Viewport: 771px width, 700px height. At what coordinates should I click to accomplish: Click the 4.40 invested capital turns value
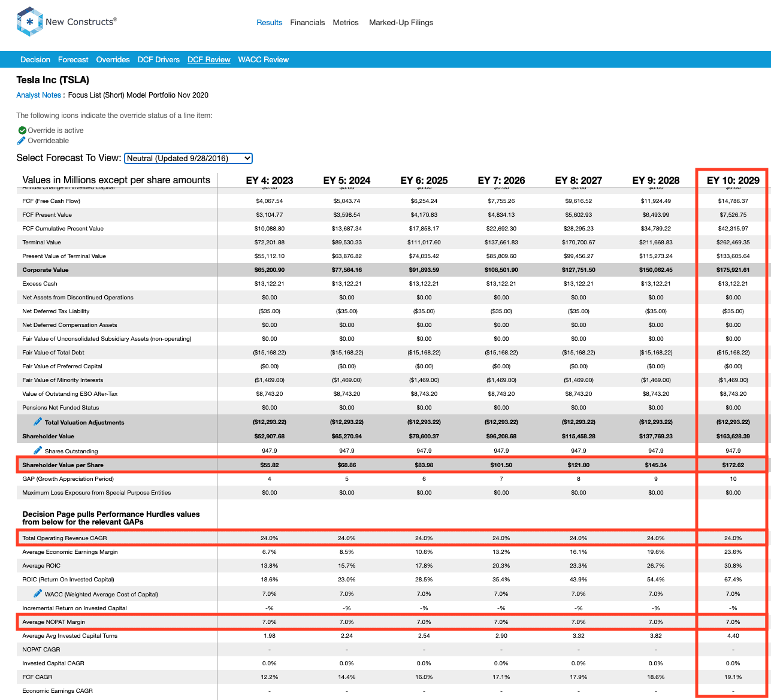[733, 636]
